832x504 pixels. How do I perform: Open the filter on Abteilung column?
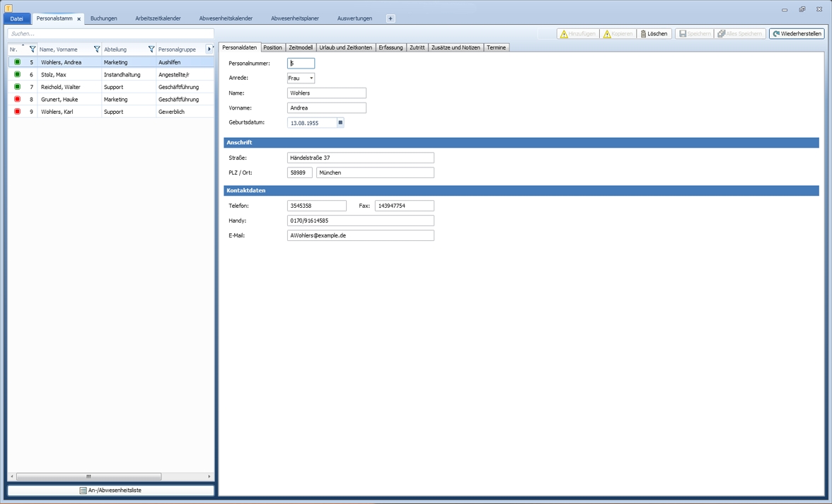[151, 49]
